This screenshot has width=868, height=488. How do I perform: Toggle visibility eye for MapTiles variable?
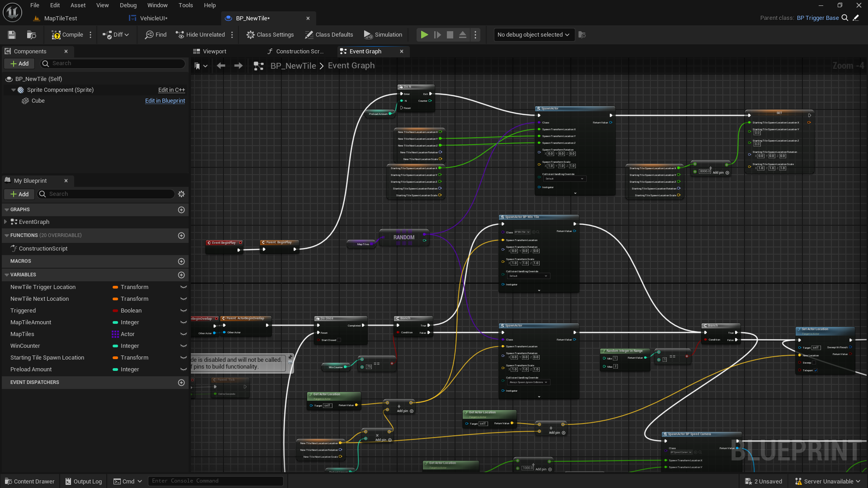tap(184, 334)
